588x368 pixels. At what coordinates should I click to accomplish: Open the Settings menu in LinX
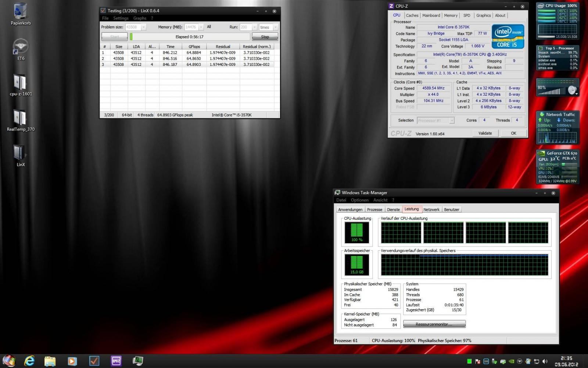tap(121, 18)
